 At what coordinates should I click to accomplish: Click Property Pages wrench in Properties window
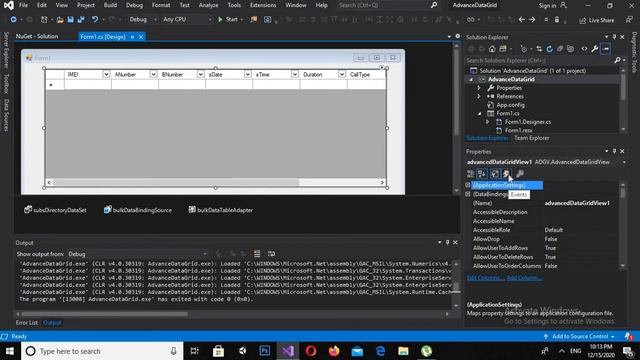pyautogui.click(x=520, y=174)
